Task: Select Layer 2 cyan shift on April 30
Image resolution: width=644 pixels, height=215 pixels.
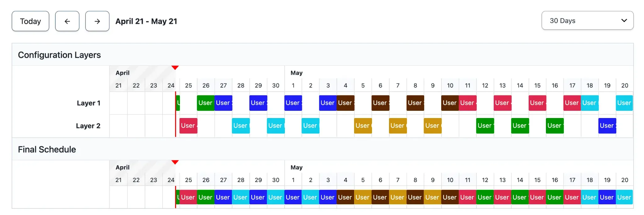Action: 276,126
